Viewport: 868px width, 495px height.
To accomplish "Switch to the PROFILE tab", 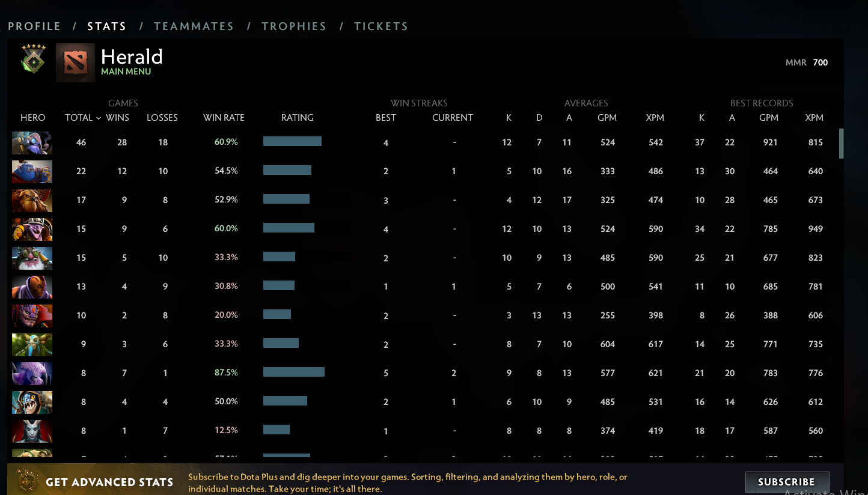I will (x=34, y=26).
